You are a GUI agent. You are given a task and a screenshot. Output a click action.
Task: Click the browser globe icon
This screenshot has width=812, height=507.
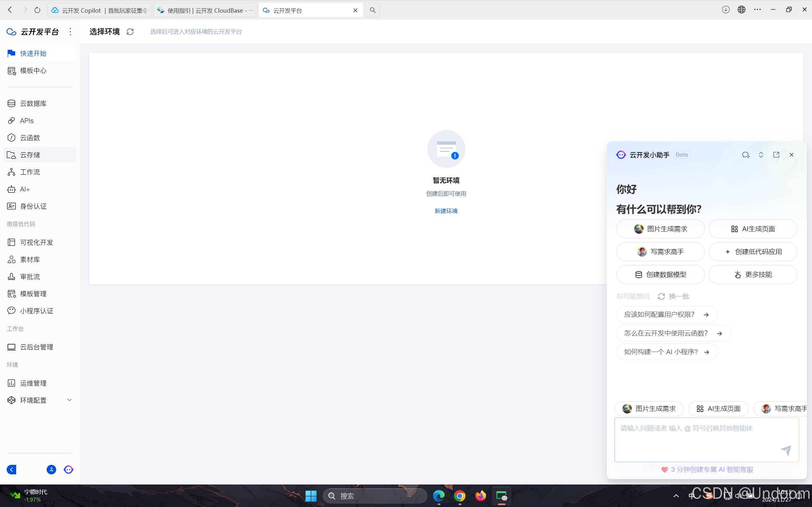click(x=742, y=10)
